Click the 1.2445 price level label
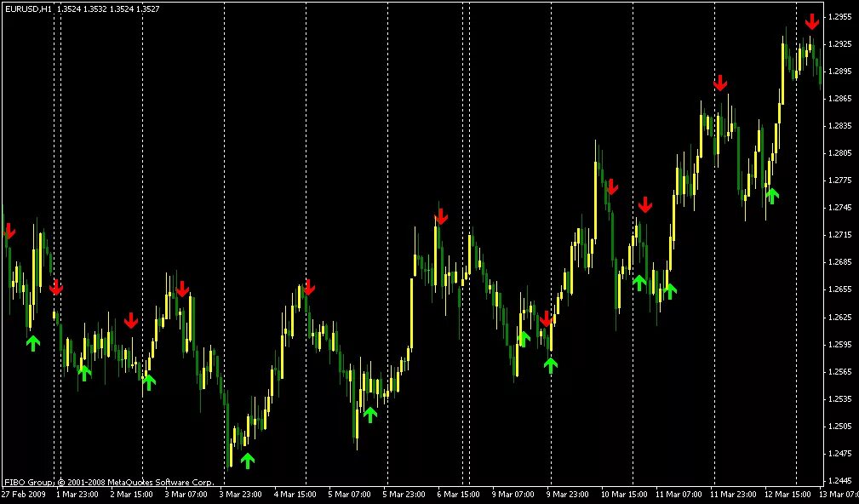The height and width of the screenshot is (504, 859). 839,481
